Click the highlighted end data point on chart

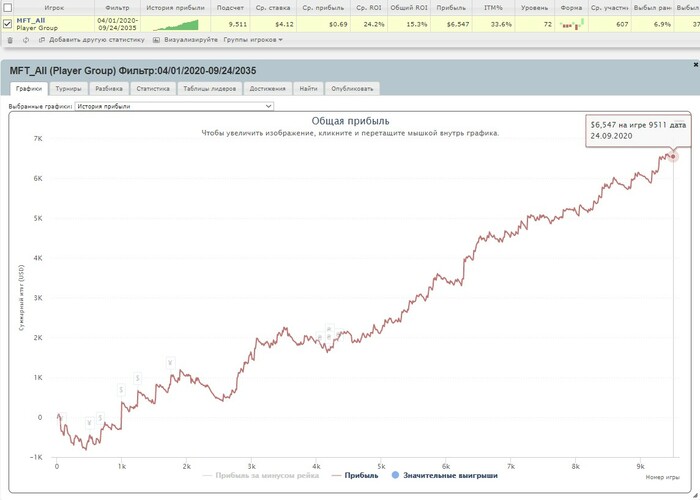point(673,156)
